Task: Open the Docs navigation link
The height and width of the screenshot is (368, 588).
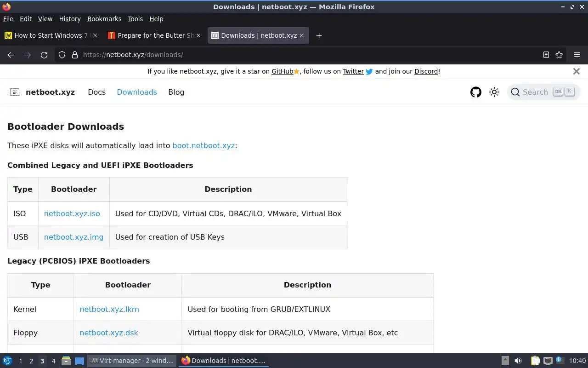Action: pos(97,92)
